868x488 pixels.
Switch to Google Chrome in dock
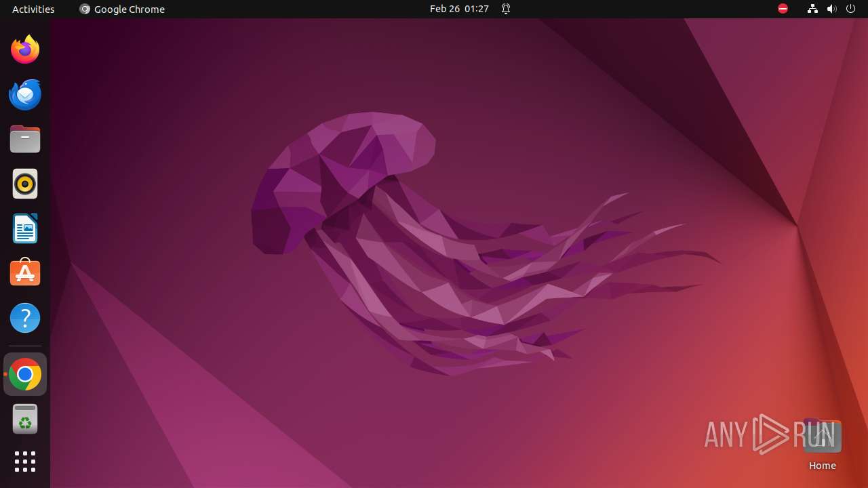pos(25,374)
